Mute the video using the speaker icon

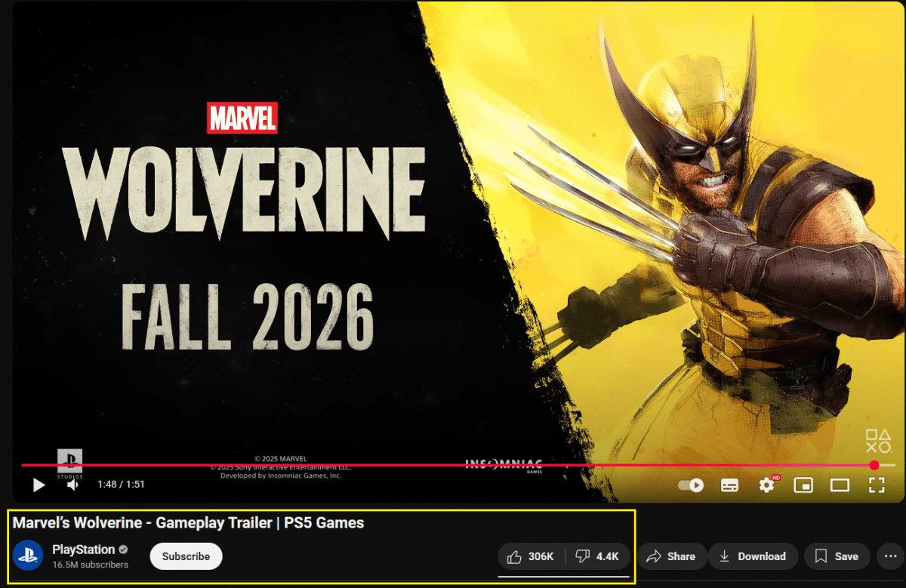pos(72,485)
